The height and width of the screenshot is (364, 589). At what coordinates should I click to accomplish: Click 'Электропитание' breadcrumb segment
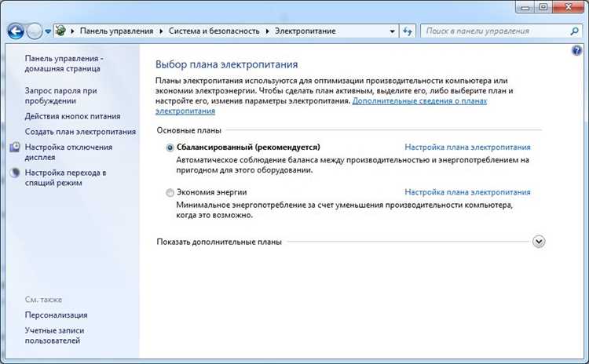point(305,31)
